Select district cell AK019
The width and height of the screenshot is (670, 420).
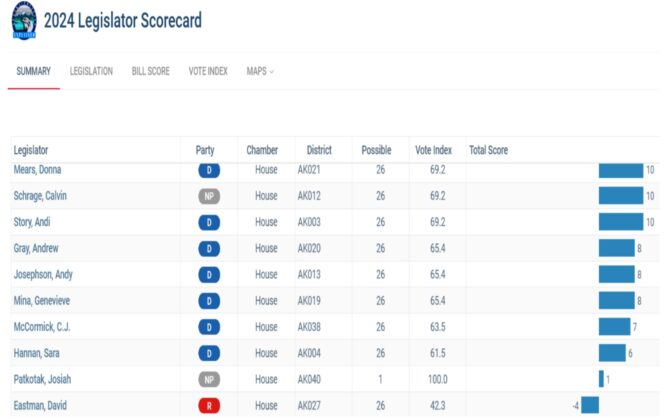(309, 300)
